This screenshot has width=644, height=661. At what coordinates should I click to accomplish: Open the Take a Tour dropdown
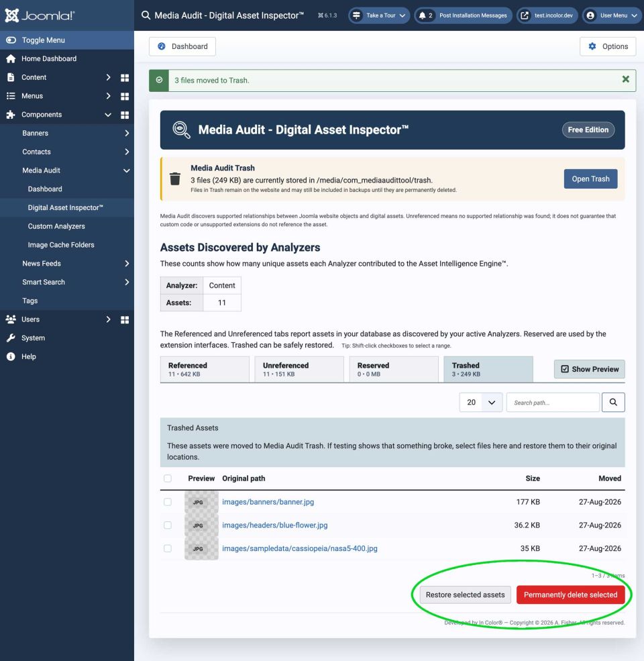coord(379,15)
